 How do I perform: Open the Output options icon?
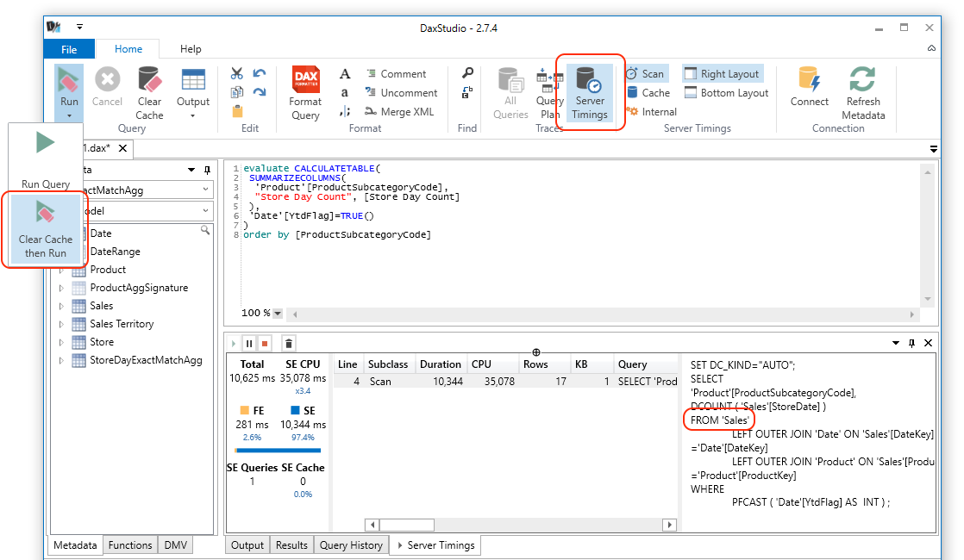[193, 80]
